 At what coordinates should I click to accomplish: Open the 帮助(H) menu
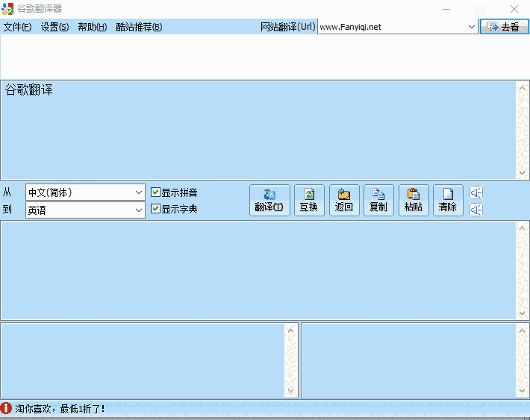click(x=93, y=27)
